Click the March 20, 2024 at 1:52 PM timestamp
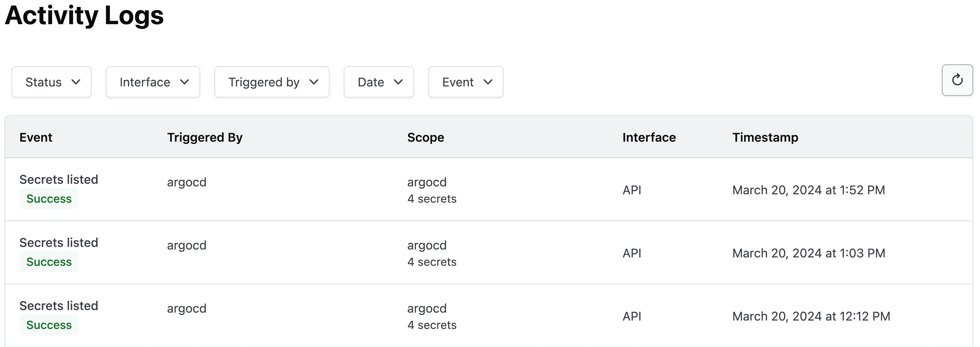980x347 pixels. tap(808, 190)
